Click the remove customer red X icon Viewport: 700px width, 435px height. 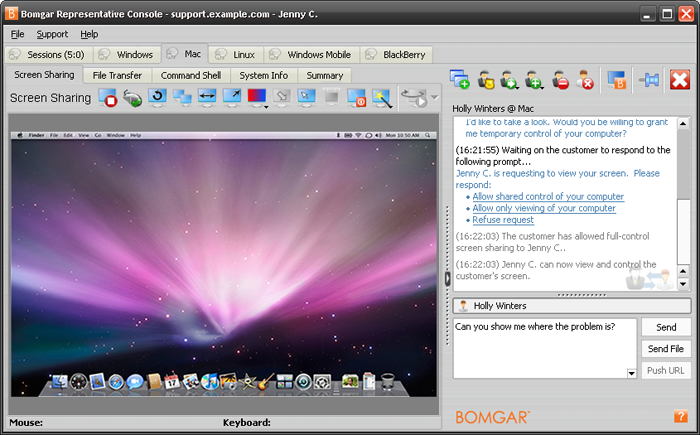pos(584,80)
